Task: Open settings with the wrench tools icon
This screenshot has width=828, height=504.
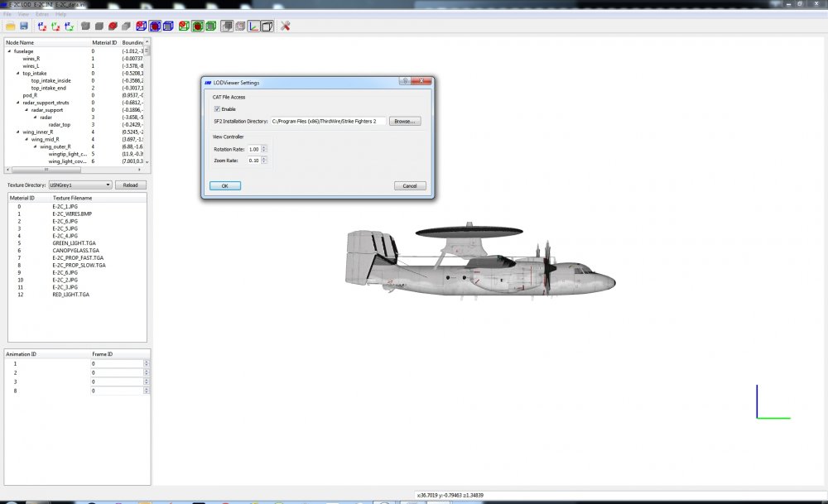Action: point(285,26)
